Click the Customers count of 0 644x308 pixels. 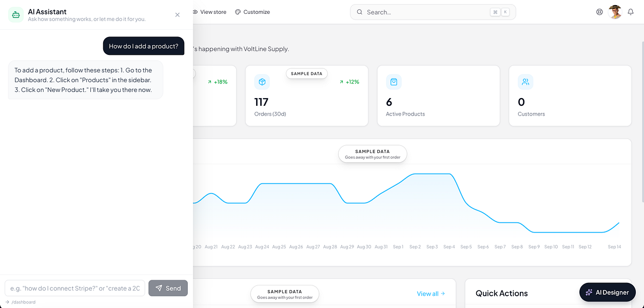point(521,102)
